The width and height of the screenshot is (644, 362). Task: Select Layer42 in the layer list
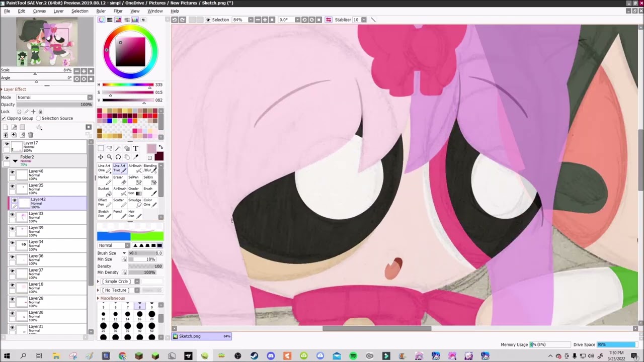(x=48, y=203)
